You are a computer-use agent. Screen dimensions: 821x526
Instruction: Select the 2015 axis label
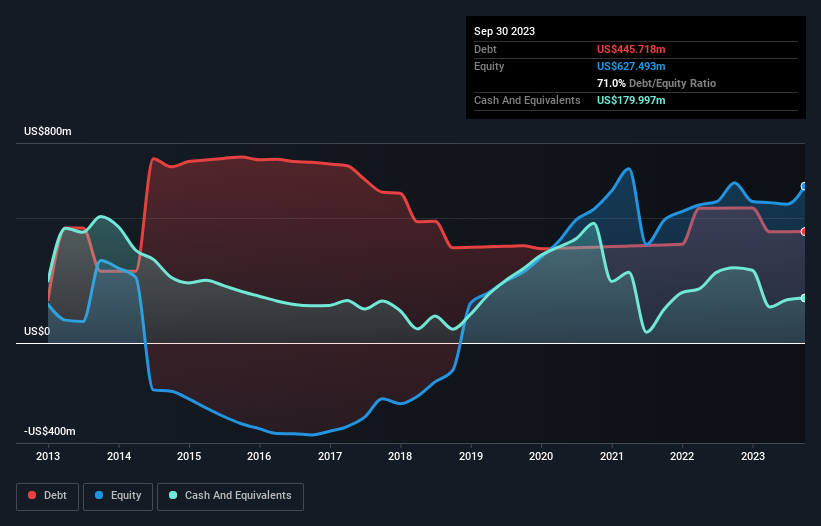click(x=189, y=456)
